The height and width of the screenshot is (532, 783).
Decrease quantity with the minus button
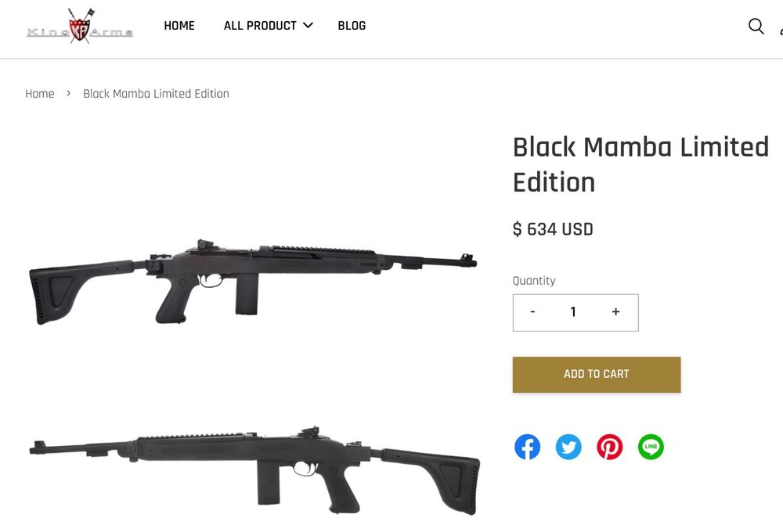[x=532, y=312]
